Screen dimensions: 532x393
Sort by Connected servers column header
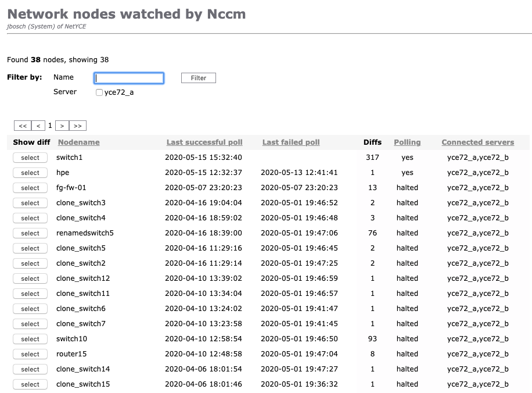(477, 142)
